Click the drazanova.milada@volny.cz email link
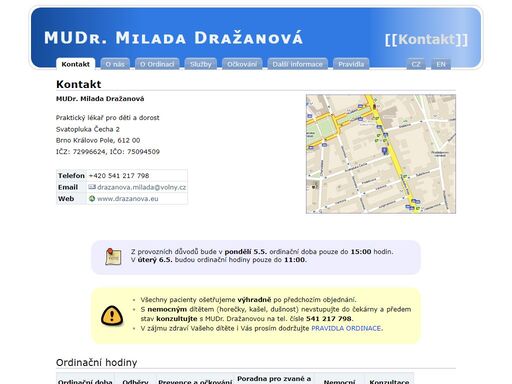Image resolution: width=512 pixels, height=384 pixels. 141,187
